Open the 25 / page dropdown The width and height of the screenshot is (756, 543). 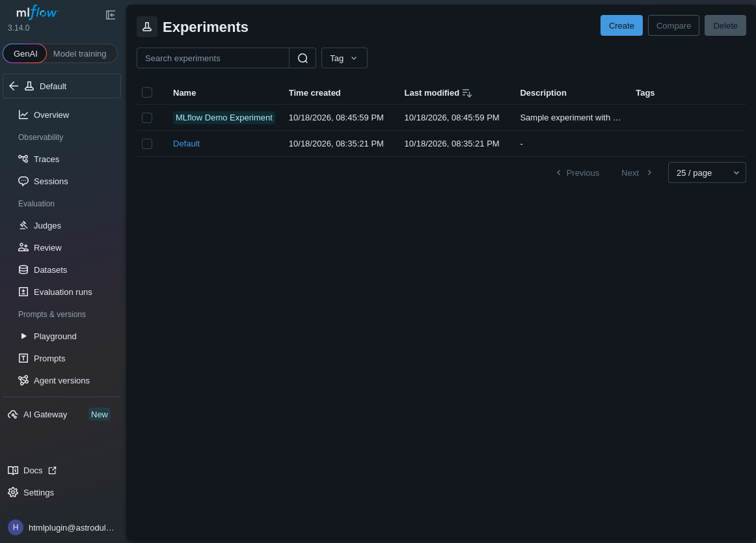pos(707,173)
